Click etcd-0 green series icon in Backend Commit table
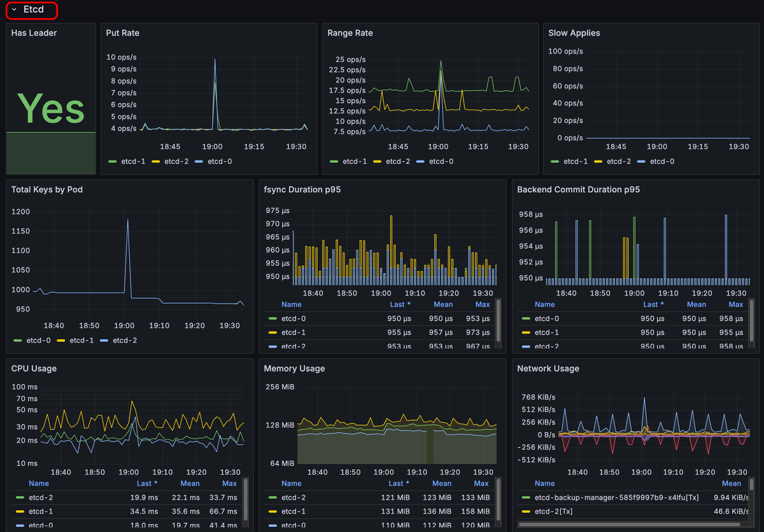764x532 pixels. [x=526, y=319]
